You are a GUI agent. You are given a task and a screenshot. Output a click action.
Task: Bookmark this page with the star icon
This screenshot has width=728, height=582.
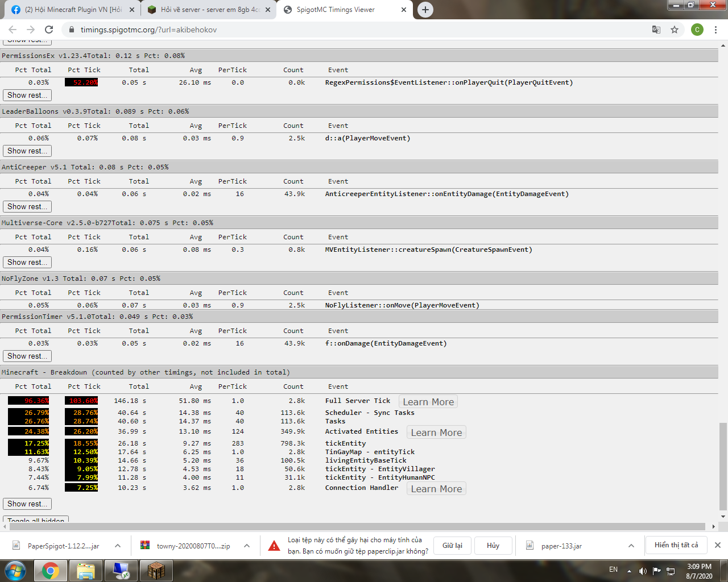(675, 30)
